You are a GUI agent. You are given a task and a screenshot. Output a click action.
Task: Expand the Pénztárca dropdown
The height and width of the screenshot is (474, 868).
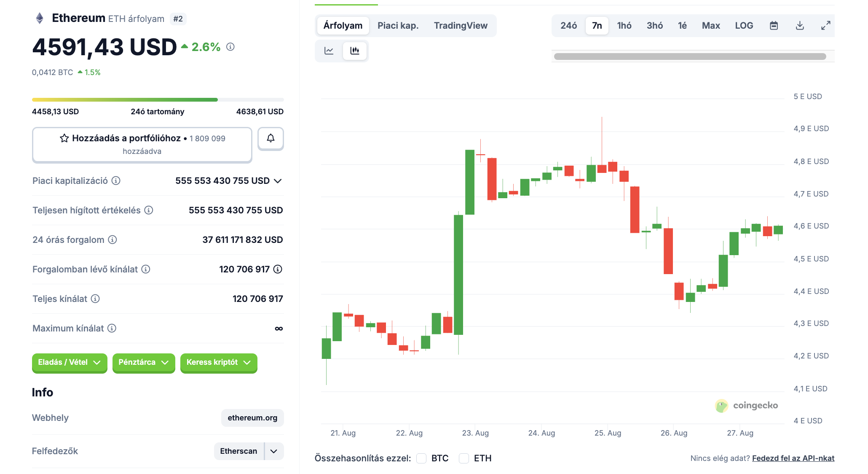pos(143,362)
